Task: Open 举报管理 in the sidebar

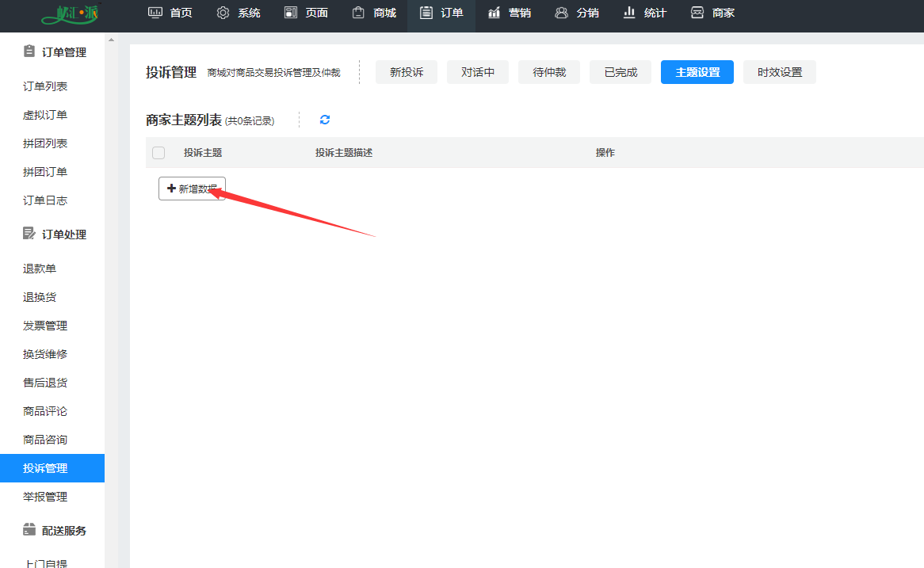Action: pos(45,497)
